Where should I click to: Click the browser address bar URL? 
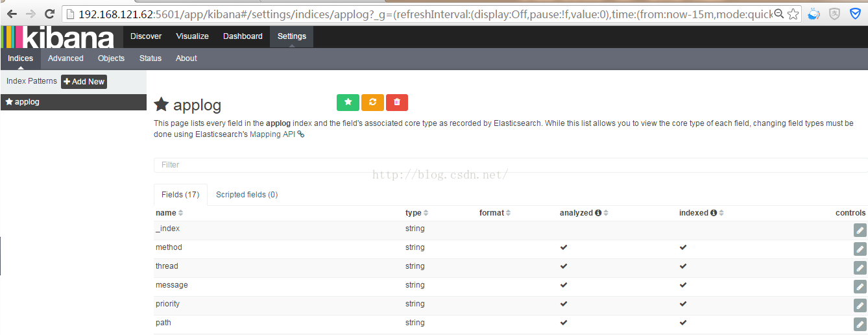pyautogui.click(x=425, y=14)
